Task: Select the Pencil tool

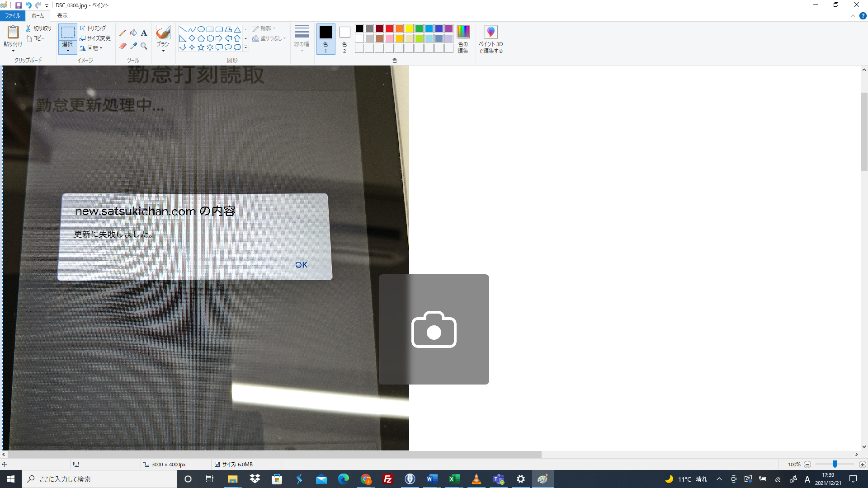Action: 123,33
